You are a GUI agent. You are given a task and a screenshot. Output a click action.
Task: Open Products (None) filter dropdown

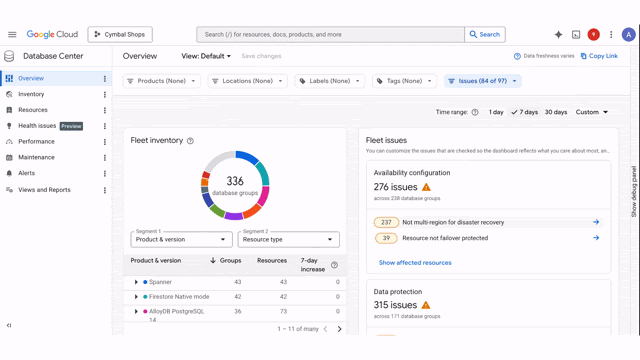tap(162, 81)
